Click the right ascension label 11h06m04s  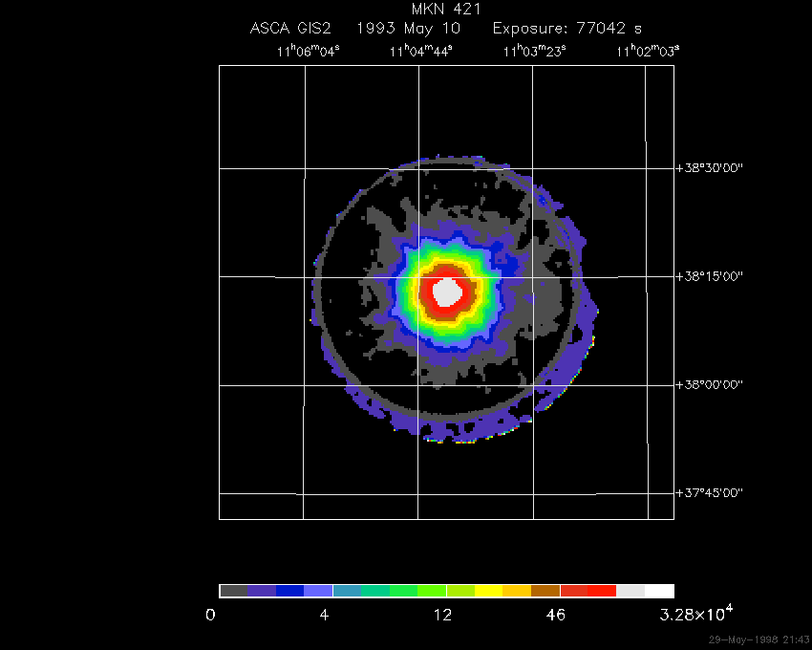pos(309,51)
